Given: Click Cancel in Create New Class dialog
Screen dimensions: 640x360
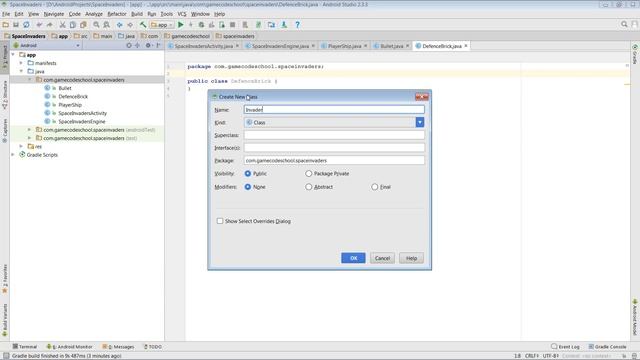Looking at the screenshot, I should click(382, 258).
